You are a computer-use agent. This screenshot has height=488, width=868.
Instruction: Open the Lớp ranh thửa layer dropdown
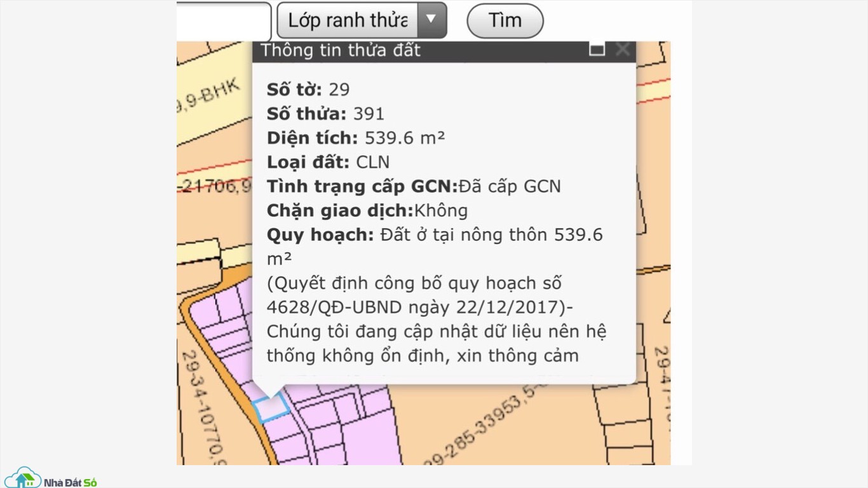click(348, 20)
